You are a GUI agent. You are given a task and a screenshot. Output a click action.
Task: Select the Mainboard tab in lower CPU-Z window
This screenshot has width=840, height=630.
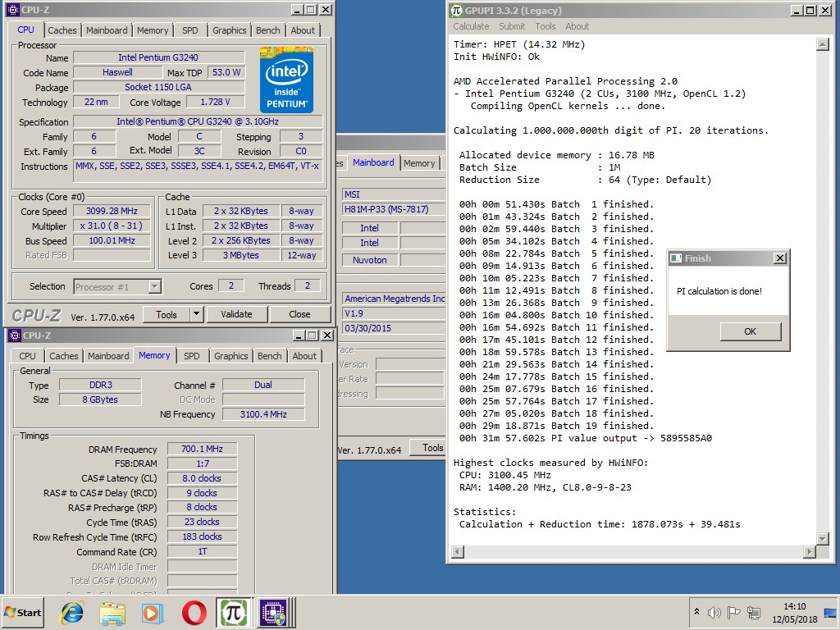(x=109, y=356)
